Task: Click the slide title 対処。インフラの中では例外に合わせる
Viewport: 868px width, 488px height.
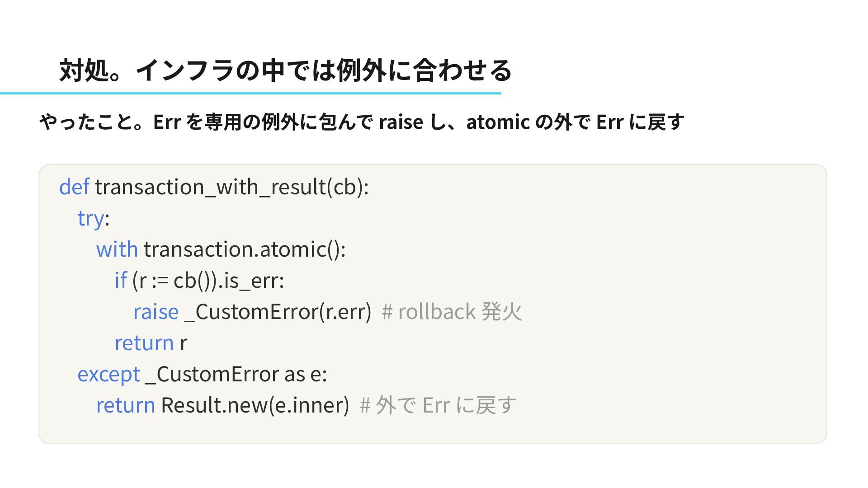Action: click(285, 70)
